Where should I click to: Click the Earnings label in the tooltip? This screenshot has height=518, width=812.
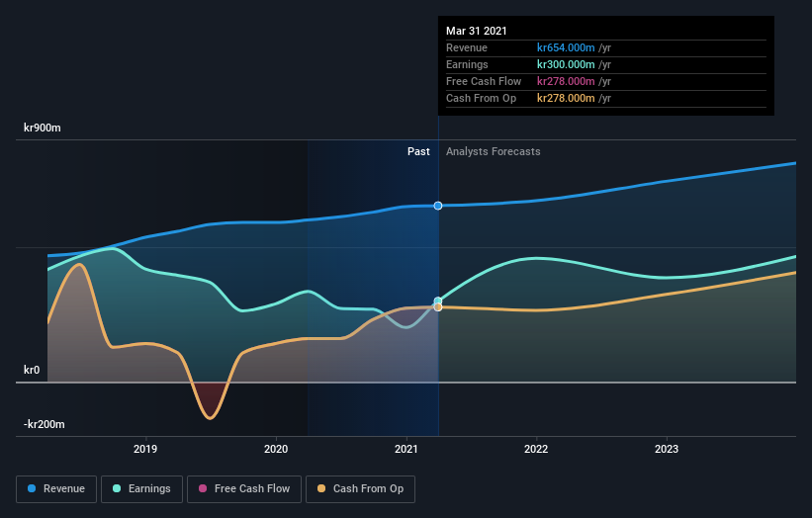pos(467,64)
